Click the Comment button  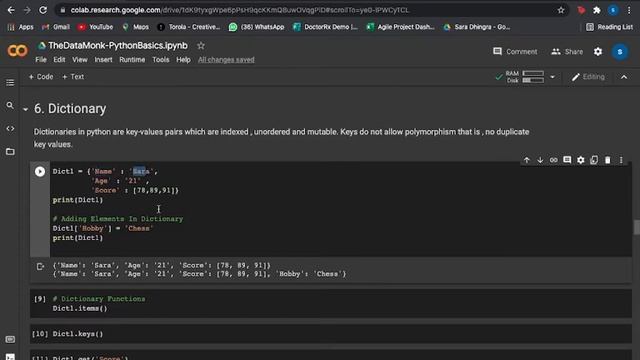515,51
